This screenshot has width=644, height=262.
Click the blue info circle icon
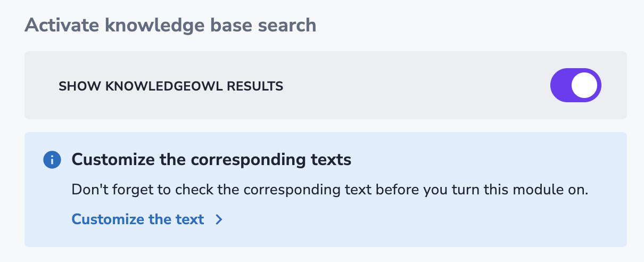pos(52,159)
